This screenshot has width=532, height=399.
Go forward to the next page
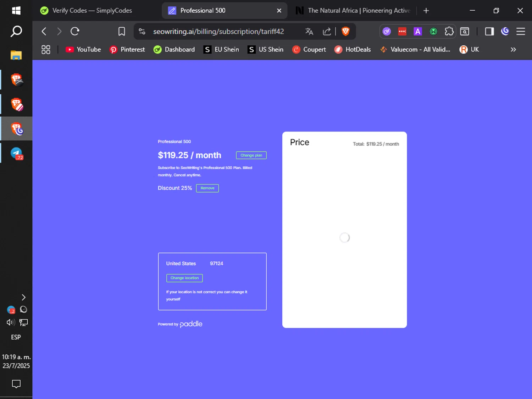pyautogui.click(x=59, y=32)
